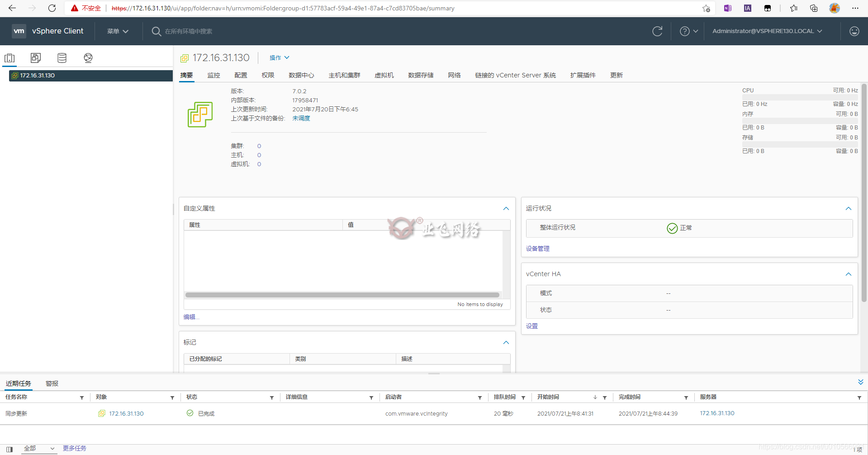The height and width of the screenshot is (455, 868).
Task: Reload the browser page
Action: [52, 8]
